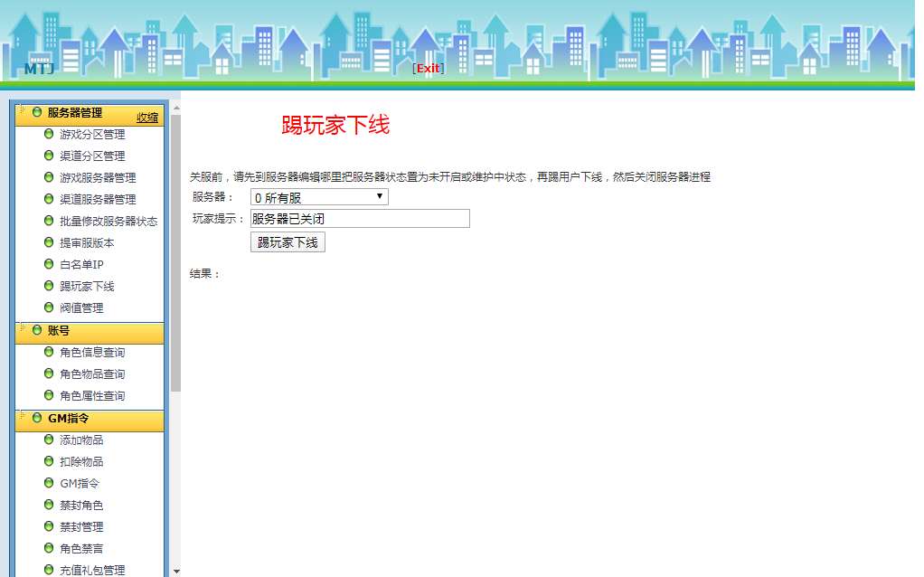Click the 添加物品 GM command icon

pyautogui.click(x=48, y=440)
